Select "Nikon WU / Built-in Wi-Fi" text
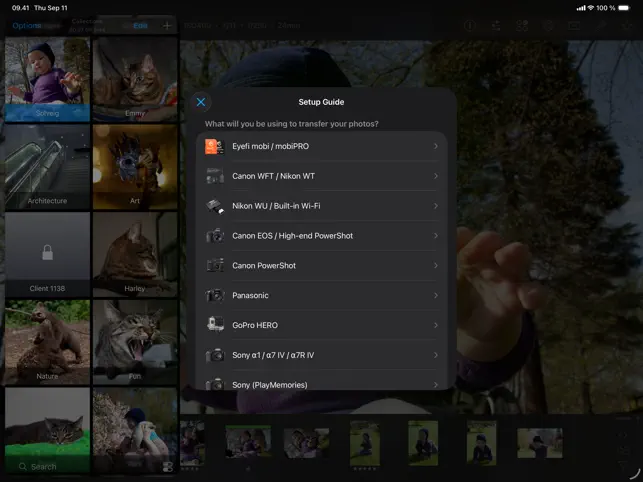 point(276,206)
